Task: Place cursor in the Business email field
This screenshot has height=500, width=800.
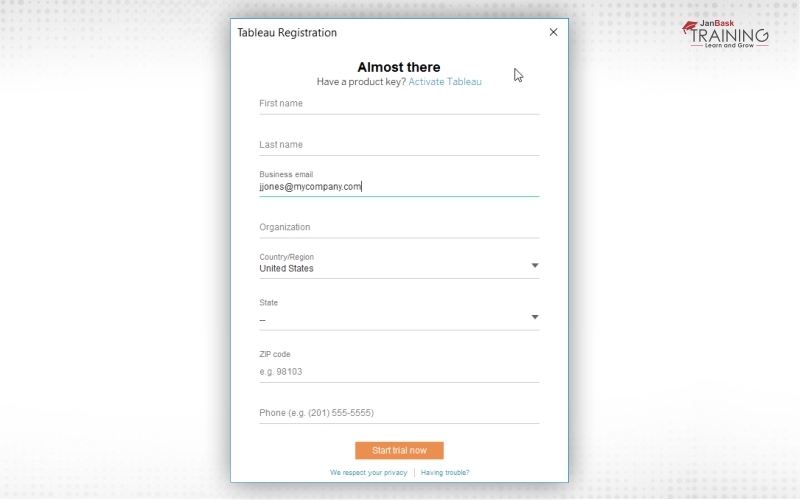Action: (x=398, y=186)
